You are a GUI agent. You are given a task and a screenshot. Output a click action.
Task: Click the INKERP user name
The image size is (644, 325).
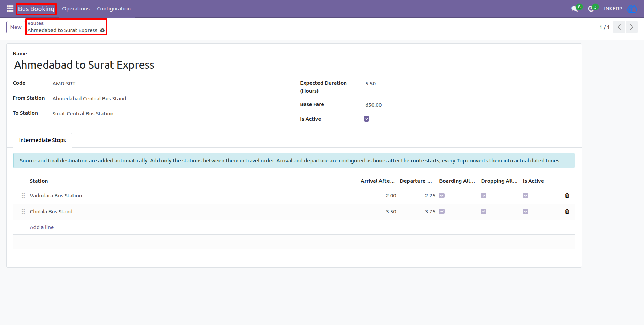[x=613, y=9]
